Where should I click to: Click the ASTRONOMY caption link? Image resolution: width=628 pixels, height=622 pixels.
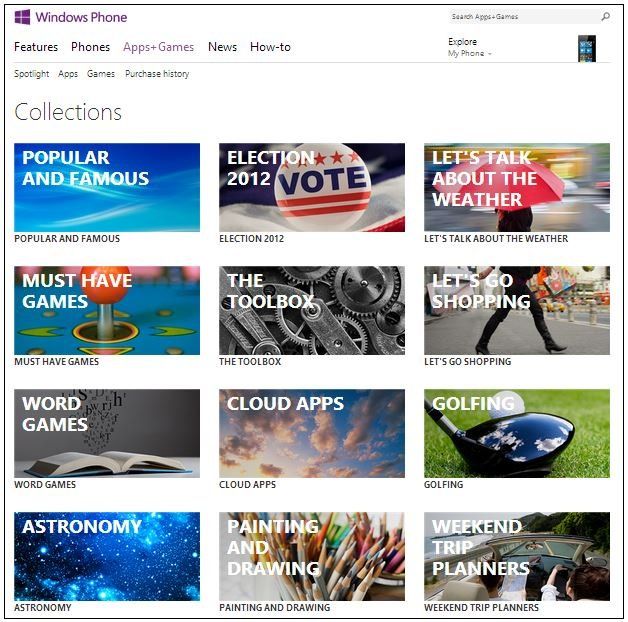tap(42, 608)
